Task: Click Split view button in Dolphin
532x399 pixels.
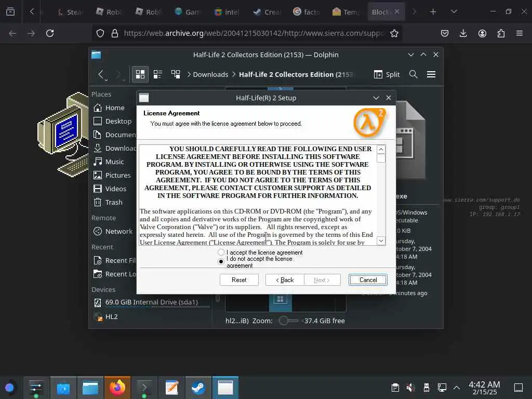Action: click(x=387, y=74)
